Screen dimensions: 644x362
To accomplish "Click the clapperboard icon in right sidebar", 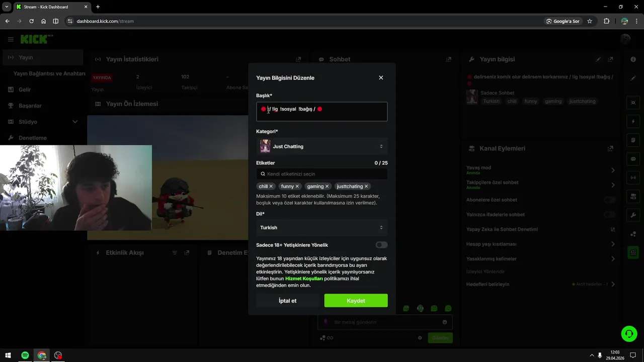I will [633, 252].
